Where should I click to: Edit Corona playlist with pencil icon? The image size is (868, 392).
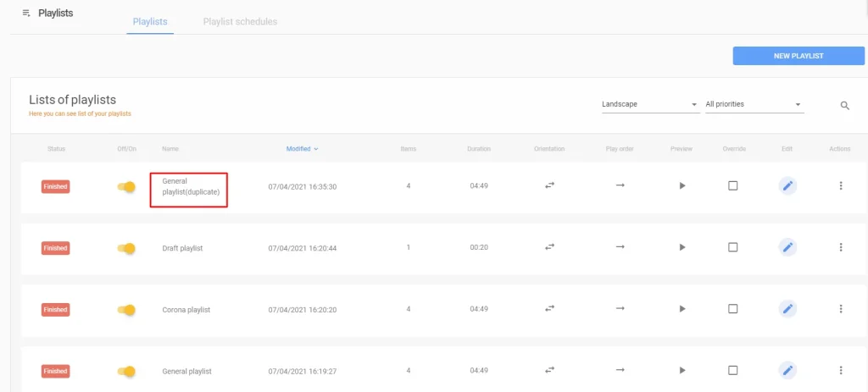[x=787, y=308]
